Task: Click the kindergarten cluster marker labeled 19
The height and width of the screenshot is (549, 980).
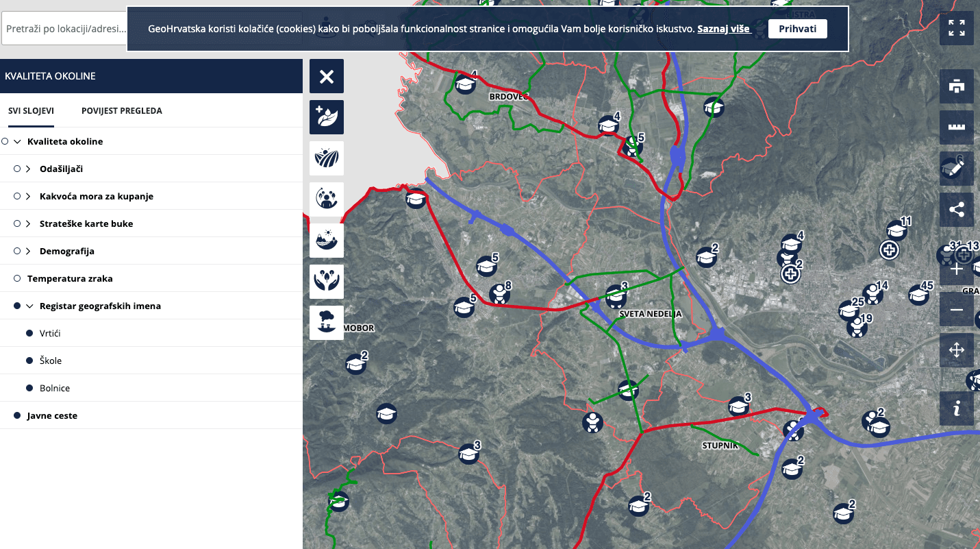Action: point(856,328)
